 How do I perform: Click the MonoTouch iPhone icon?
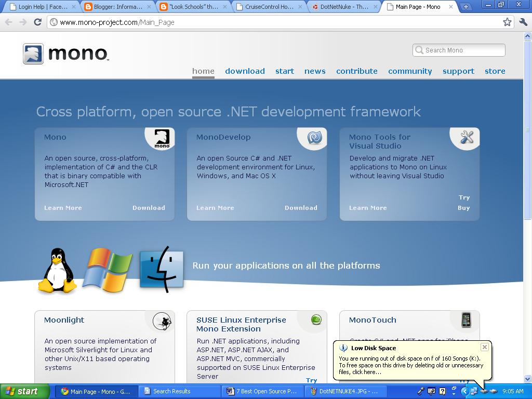[x=467, y=320]
